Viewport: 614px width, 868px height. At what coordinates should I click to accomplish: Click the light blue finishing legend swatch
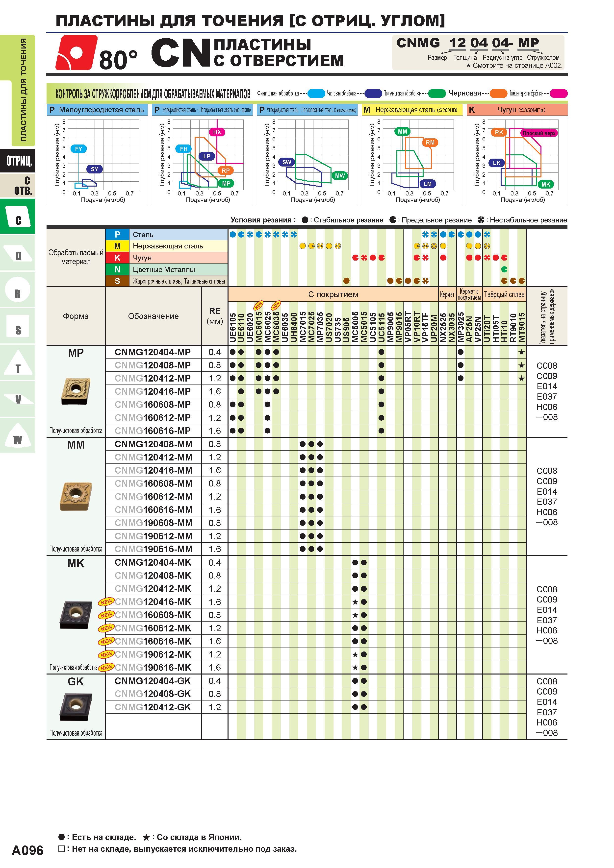(x=316, y=93)
